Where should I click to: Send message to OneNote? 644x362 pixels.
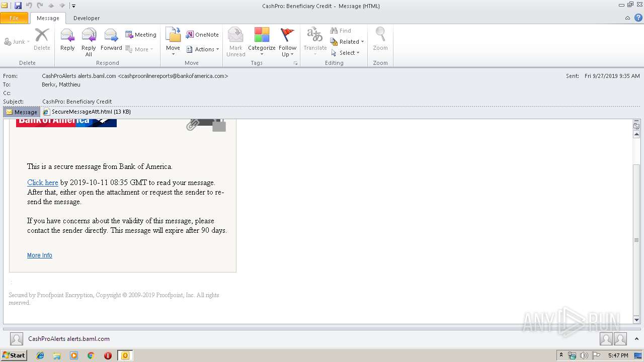point(202,35)
